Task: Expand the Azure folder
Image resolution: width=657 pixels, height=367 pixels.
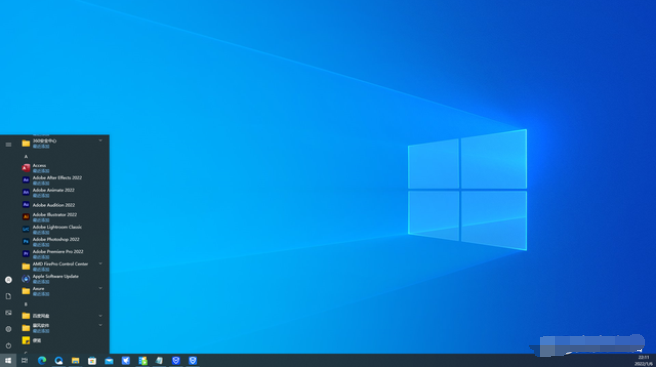Action: point(63,291)
